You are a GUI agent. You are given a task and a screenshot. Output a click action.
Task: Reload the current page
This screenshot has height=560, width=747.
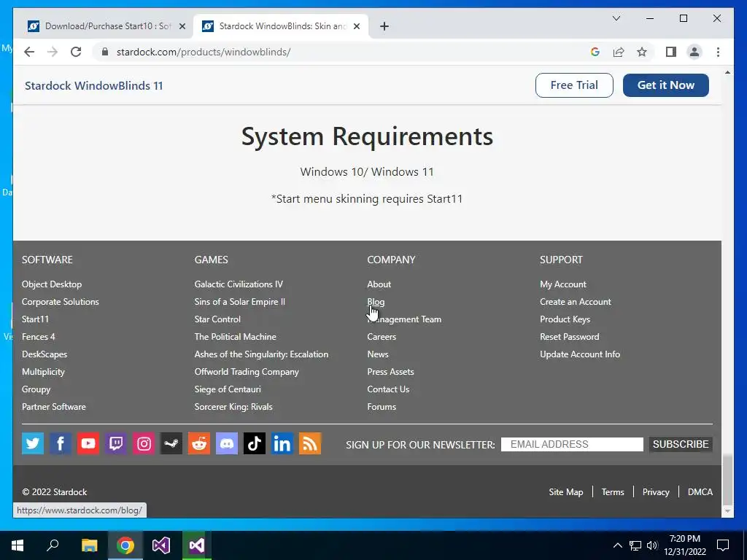pyautogui.click(x=76, y=52)
